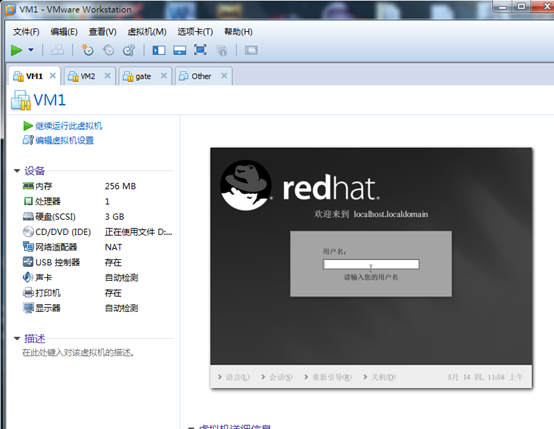This screenshot has height=429, width=554.
Task: Click the 存在 value for 打印机
Action: tap(113, 293)
